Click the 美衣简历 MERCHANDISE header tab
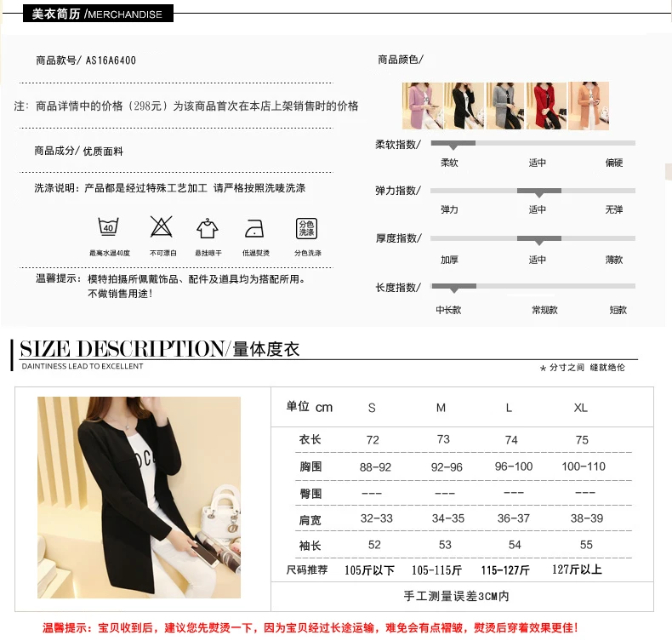The width and height of the screenshot is (672, 641). pos(98,14)
